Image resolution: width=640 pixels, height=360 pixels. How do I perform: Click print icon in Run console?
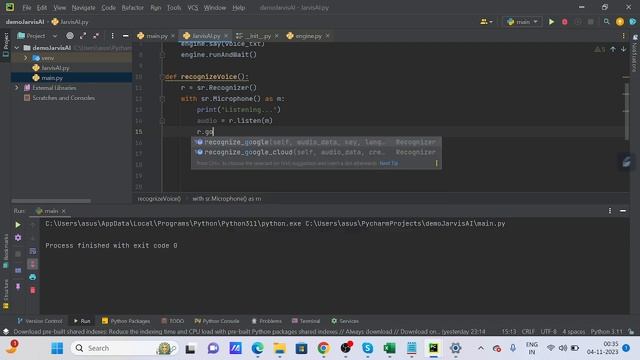(x=33, y=277)
